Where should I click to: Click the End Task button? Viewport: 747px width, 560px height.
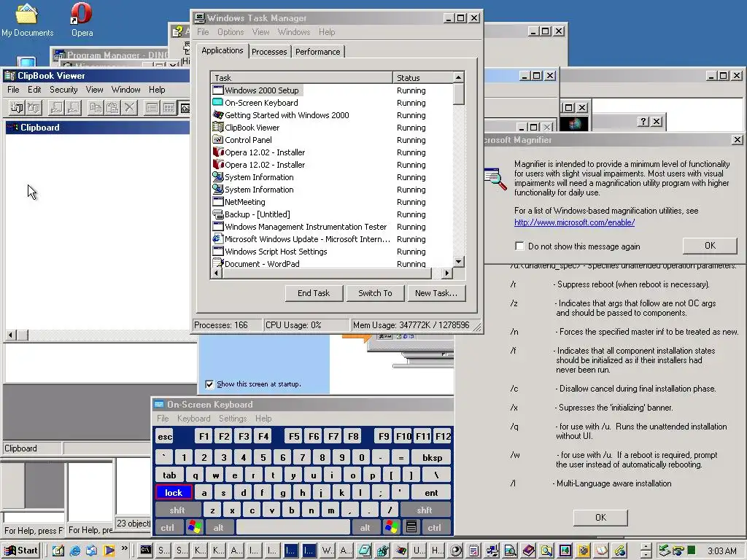(314, 293)
